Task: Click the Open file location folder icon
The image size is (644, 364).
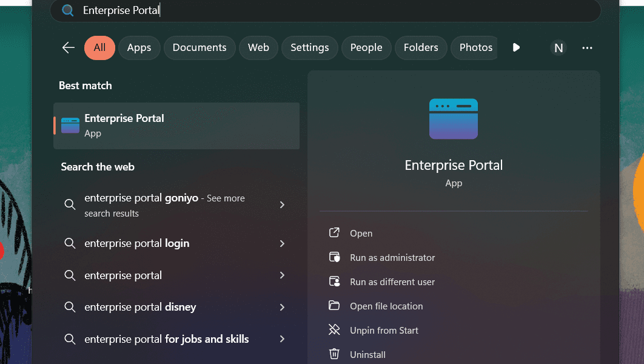Action: click(334, 306)
